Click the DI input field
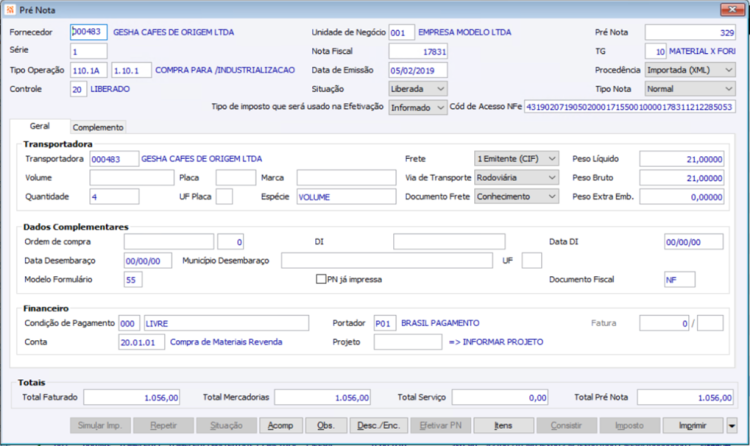 (x=449, y=242)
